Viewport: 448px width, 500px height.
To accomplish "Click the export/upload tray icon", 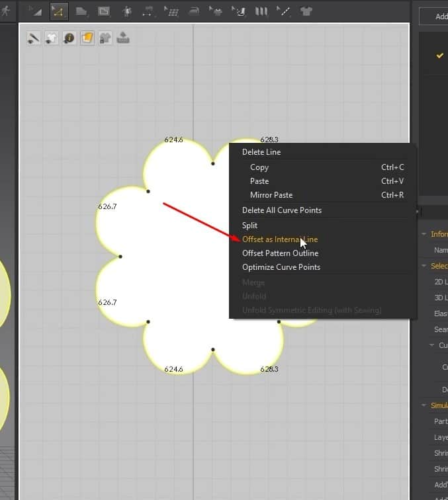I will pyautogui.click(x=123, y=38).
